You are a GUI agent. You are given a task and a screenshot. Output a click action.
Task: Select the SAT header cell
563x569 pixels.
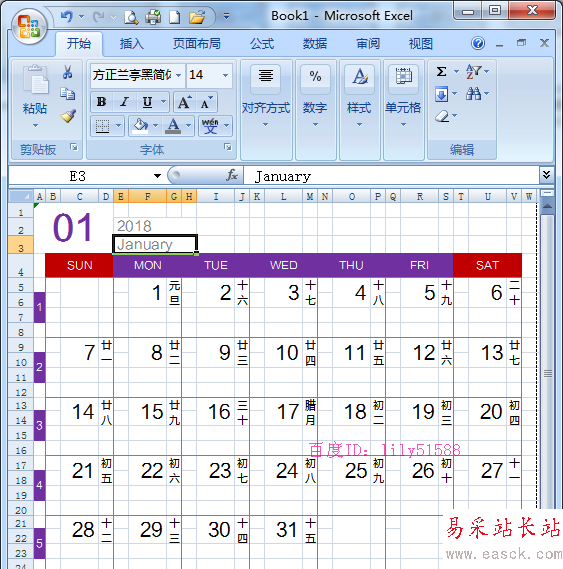click(487, 265)
